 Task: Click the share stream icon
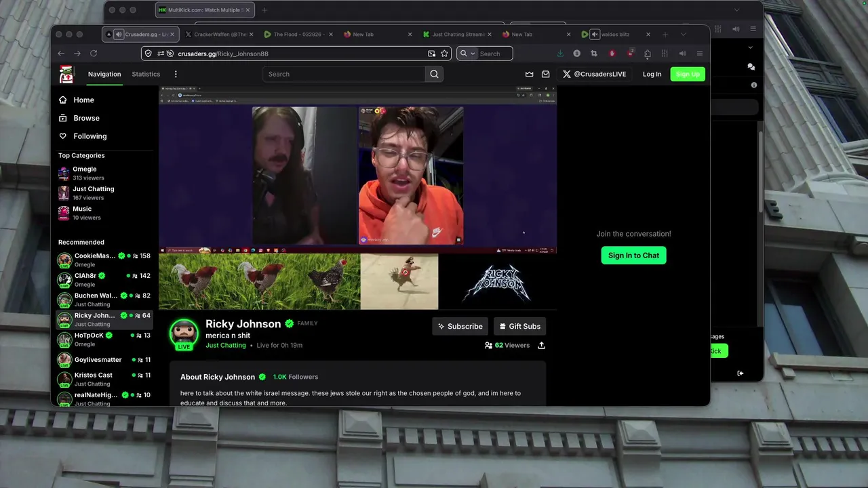point(541,345)
